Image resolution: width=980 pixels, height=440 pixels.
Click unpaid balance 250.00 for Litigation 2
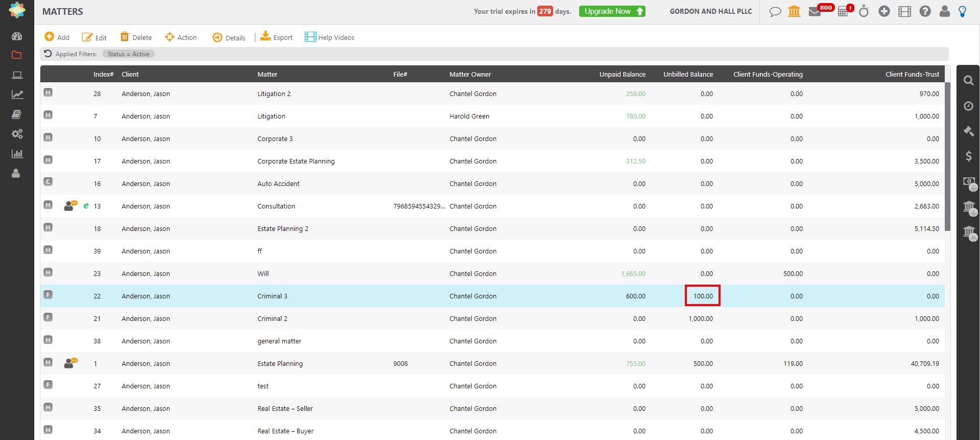point(635,94)
